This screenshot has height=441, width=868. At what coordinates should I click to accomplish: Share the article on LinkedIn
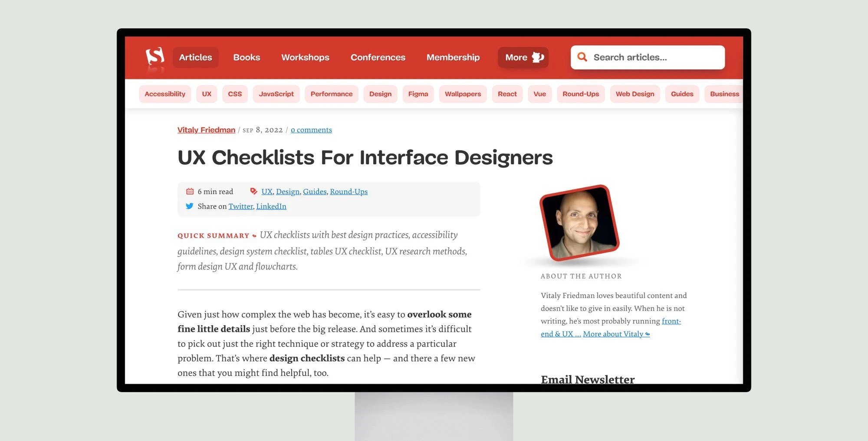[x=271, y=206]
